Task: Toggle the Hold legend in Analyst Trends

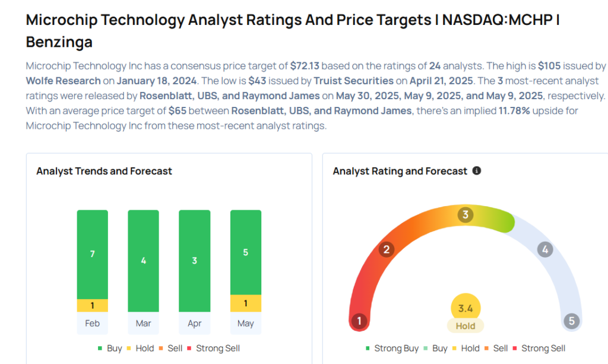Action: pyautogui.click(x=140, y=349)
